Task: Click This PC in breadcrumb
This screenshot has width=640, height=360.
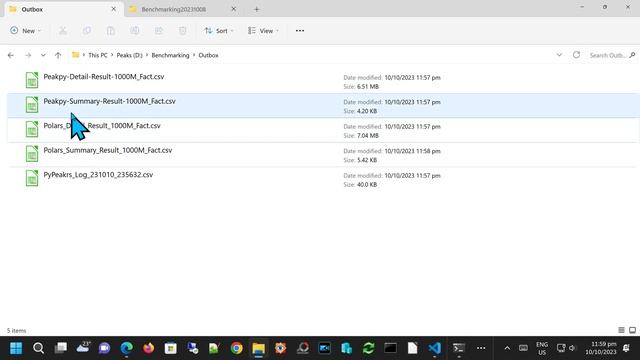Action: pyautogui.click(x=98, y=55)
